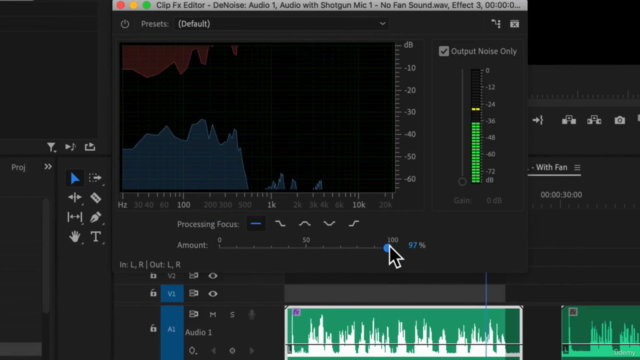The image size is (640, 360).
Task: Mute the Audio 1 track
Action: 213,314
